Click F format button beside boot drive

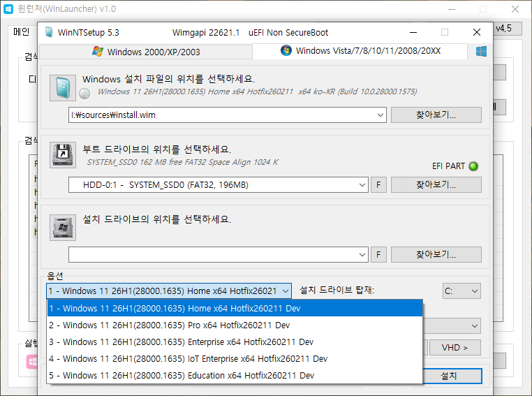point(378,185)
